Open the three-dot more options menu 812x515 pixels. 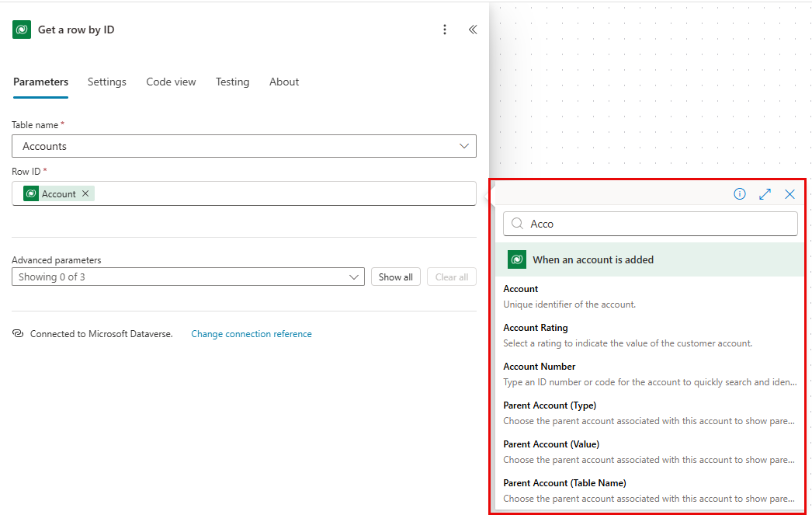click(444, 30)
